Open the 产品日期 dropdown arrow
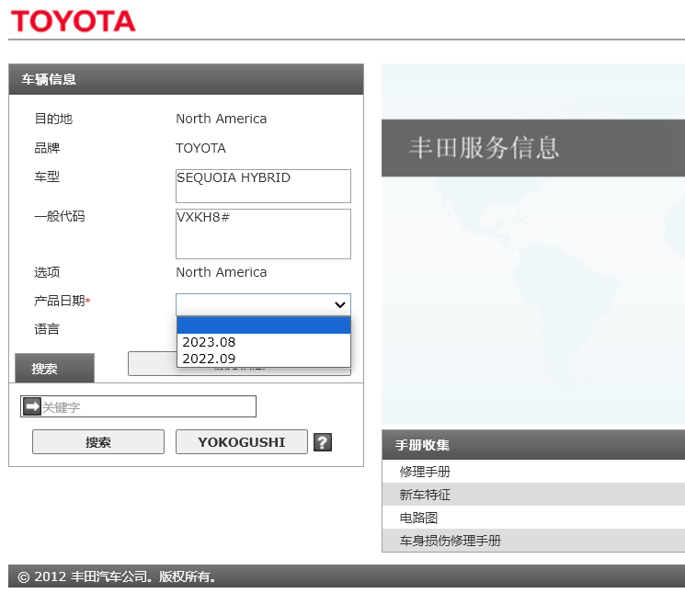The height and width of the screenshot is (616, 685). tap(339, 304)
